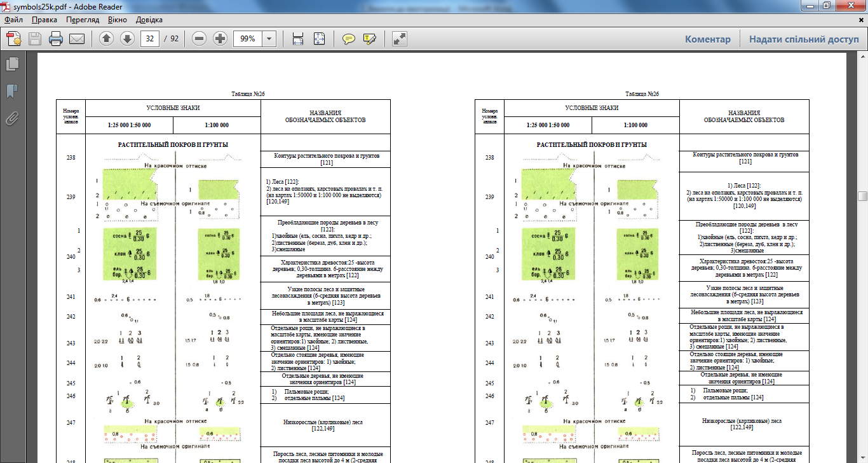Open the Перегляд menu
Screen dimensions: 868x463
[x=83, y=20]
